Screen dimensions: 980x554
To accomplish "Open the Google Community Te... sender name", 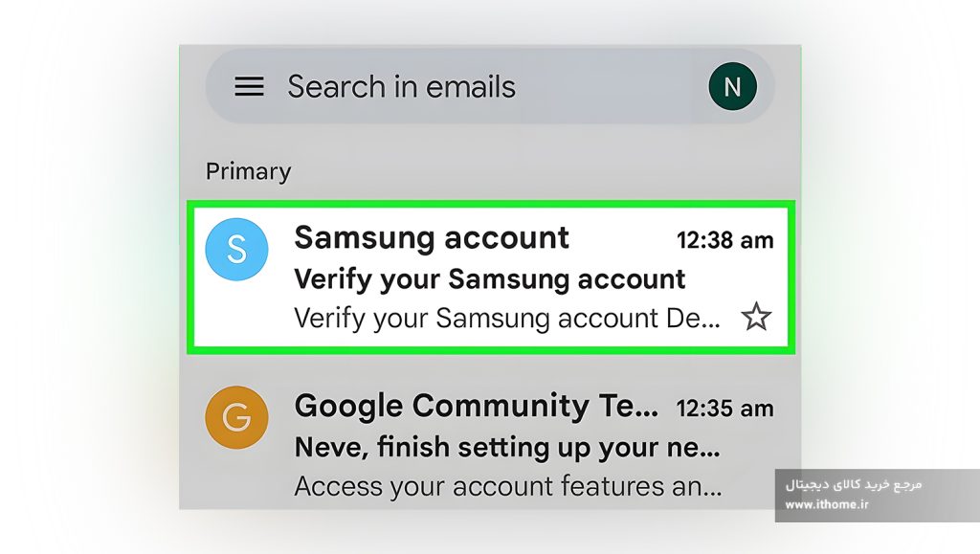I will (477, 406).
